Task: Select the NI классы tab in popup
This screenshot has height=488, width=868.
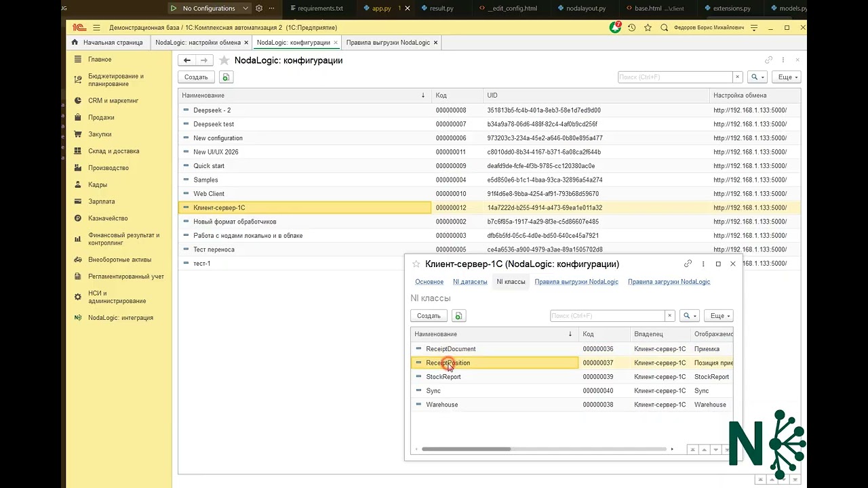Action: click(511, 281)
